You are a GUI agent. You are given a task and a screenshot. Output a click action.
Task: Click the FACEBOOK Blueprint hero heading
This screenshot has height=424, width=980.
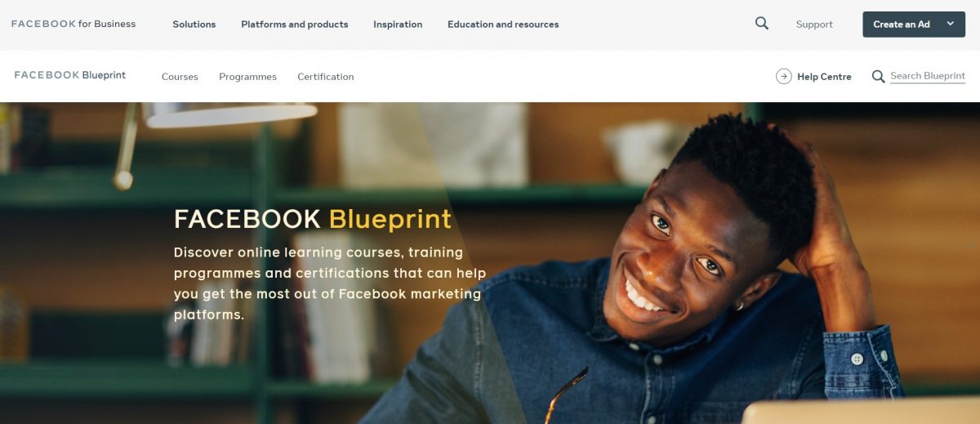[313, 219]
